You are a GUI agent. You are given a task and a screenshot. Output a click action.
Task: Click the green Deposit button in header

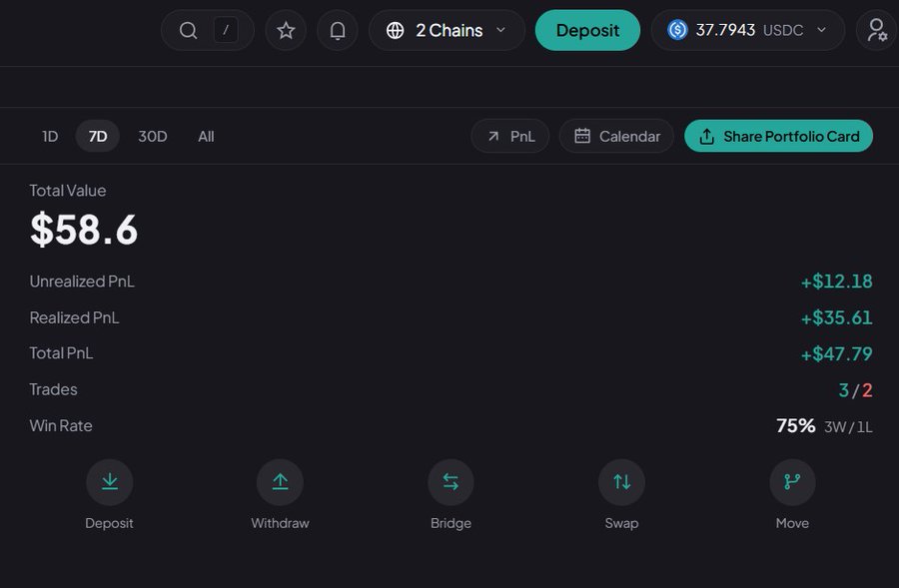point(587,30)
